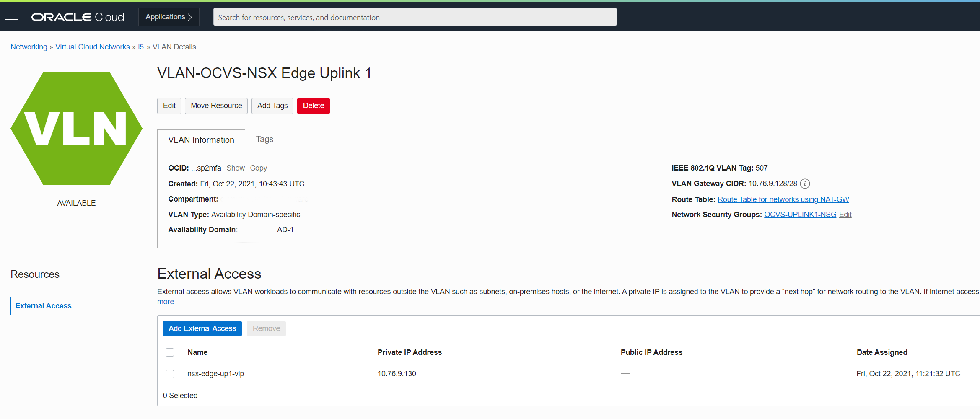Click the Add Tags button
Screen dimensions: 980x419
pyautogui.click(x=272, y=106)
